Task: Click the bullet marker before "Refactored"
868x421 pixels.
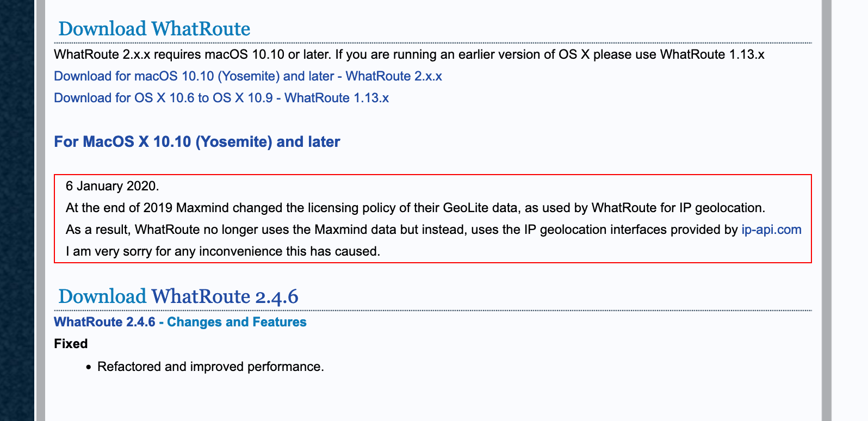Action: (88, 367)
